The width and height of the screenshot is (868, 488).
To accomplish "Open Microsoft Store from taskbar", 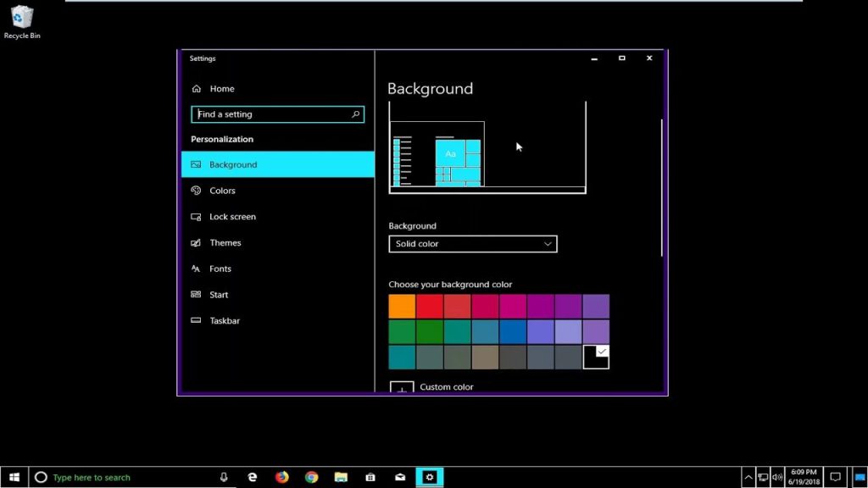I will pyautogui.click(x=370, y=477).
